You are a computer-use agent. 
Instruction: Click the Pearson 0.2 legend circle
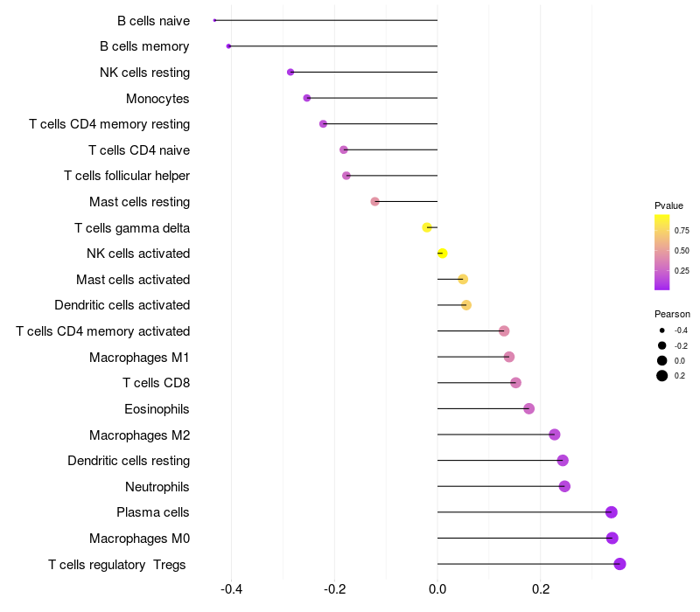click(662, 376)
